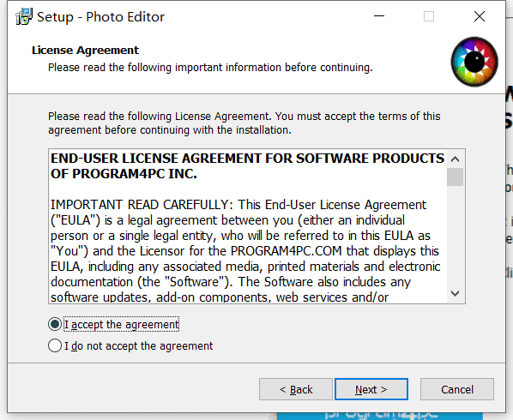Click the colorful Photo Editor eye logo
Image resolution: width=513 pixels, height=420 pixels.
click(474, 62)
